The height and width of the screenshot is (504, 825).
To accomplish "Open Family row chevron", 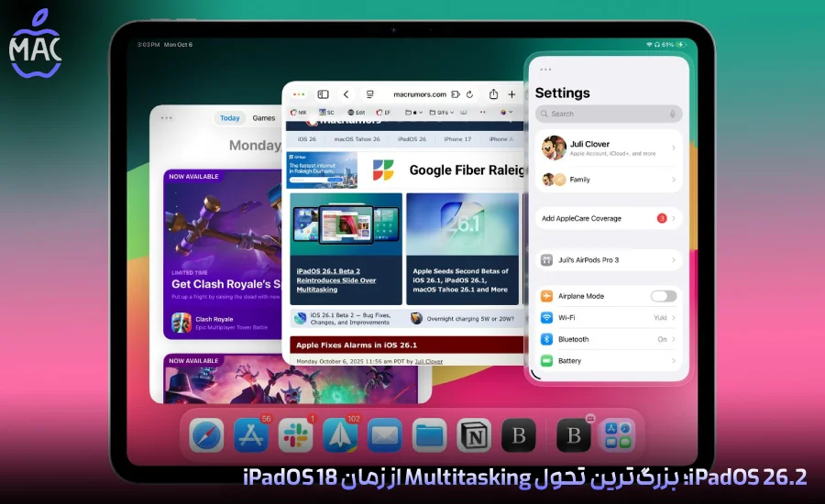I will [674, 180].
